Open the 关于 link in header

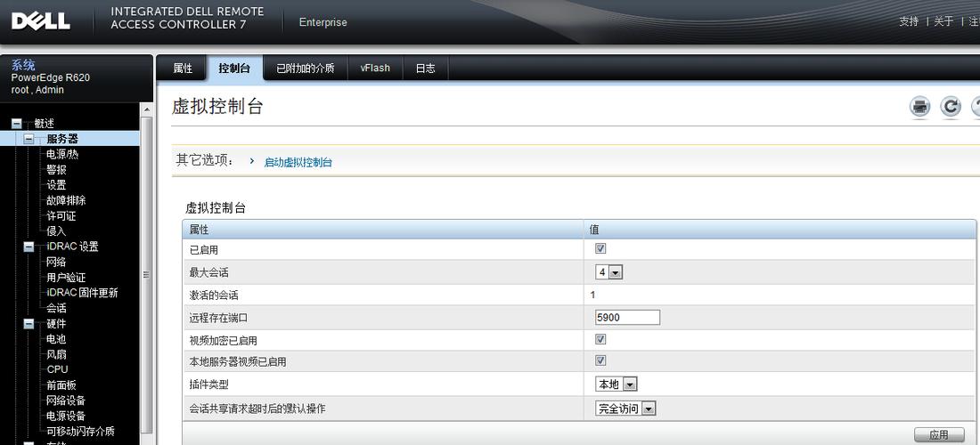click(943, 22)
